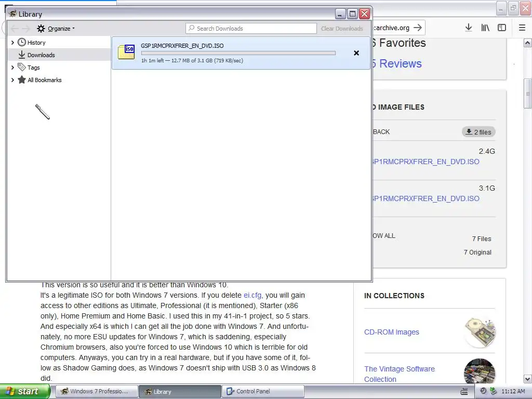Click the Library forward arrow
This screenshot has width=532, height=399.
(x=26, y=29)
